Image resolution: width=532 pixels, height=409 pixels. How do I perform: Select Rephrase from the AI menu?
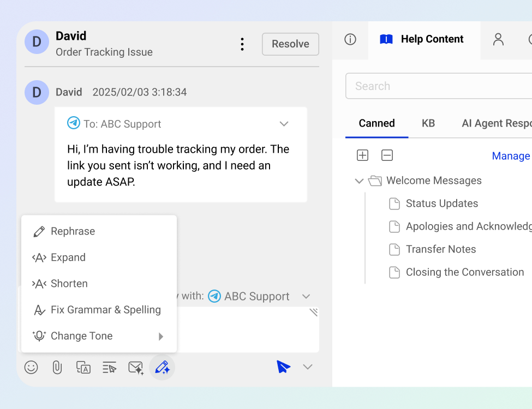coord(73,231)
